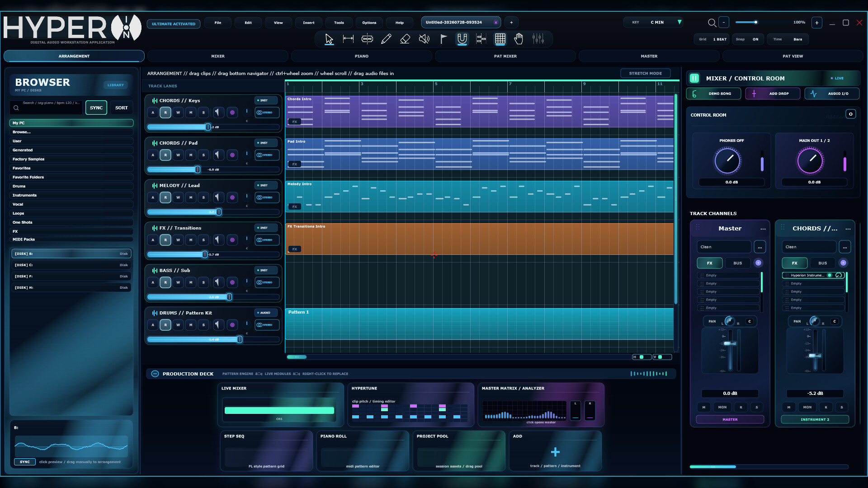Close the Untitled-20260728-093524 tab
The height and width of the screenshot is (488, 868).
[x=495, y=22]
